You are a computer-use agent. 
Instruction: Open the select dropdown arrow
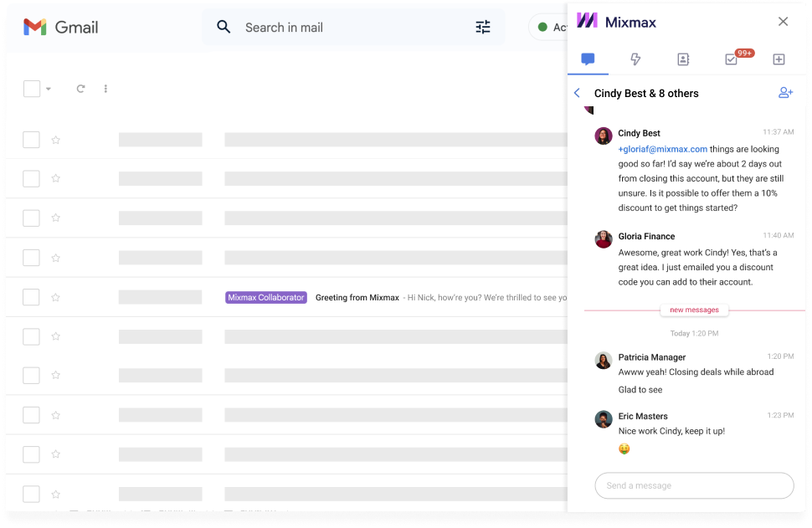[x=49, y=89]
